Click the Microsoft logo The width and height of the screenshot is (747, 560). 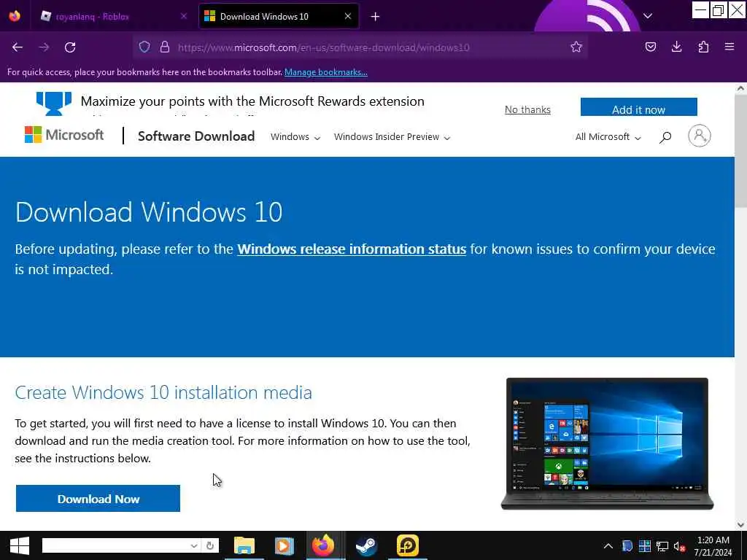(x=64, y=135)
